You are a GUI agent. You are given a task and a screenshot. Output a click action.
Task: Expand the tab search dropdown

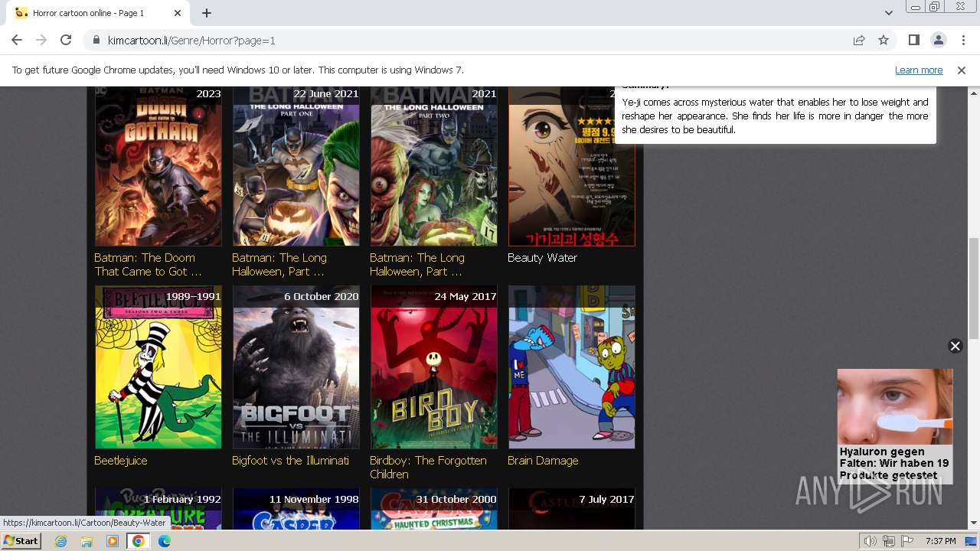pyautogui.click(x=888, y=13)
